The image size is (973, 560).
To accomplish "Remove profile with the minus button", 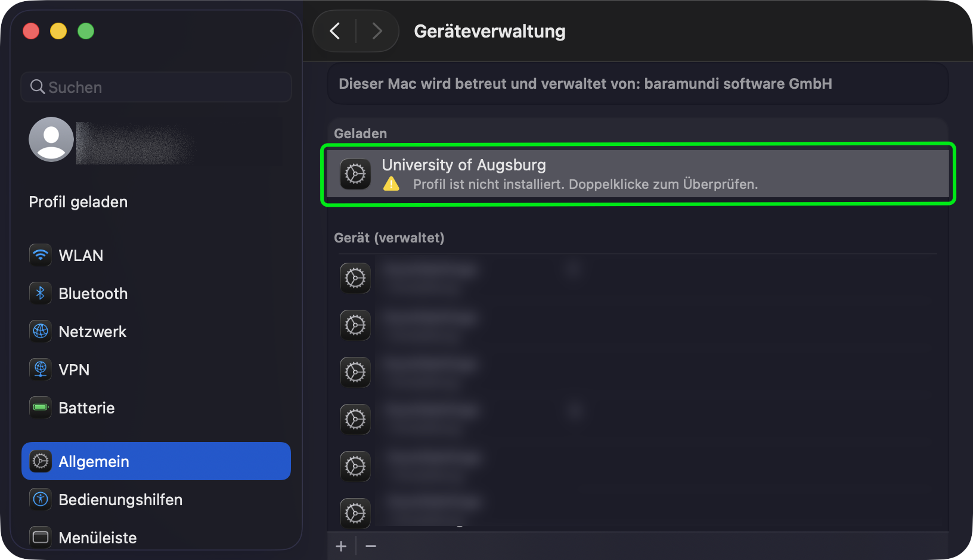I will pyautogui.click(x=371, y=546).
